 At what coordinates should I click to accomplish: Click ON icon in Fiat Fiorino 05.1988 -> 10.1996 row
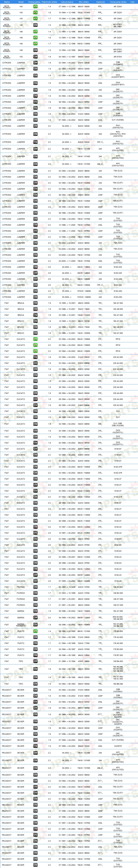pyautogui.click(x=35, y=587)
